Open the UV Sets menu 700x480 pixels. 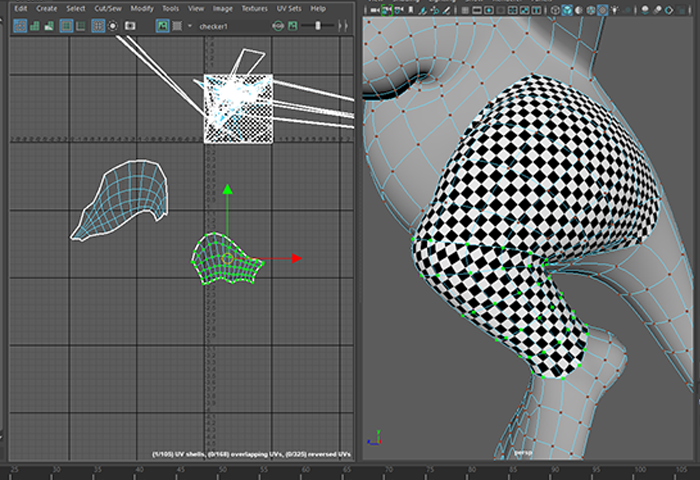(x=288, y=8)
